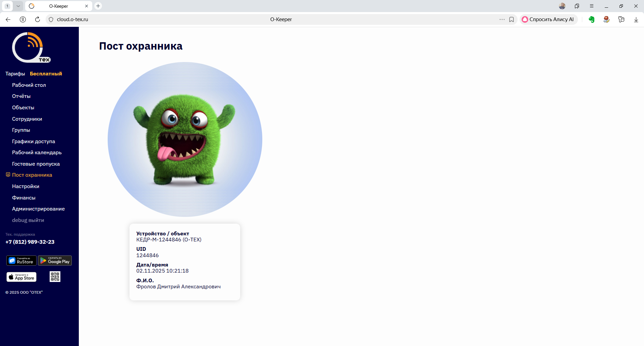
Task: Click the Спросить Алису AI button
Action: 548,19
